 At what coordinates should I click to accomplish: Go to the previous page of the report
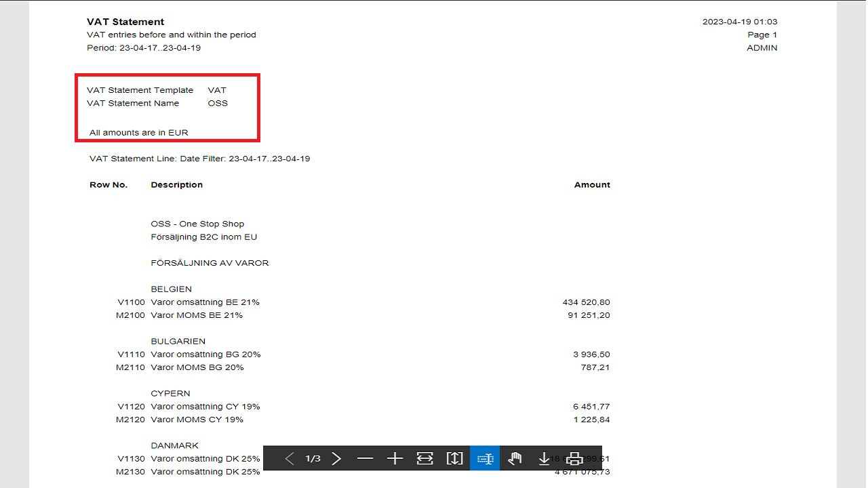coord(290,459)
